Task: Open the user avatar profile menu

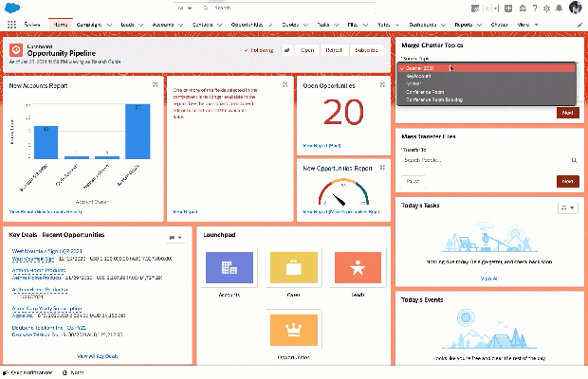Action: (576, 8)
